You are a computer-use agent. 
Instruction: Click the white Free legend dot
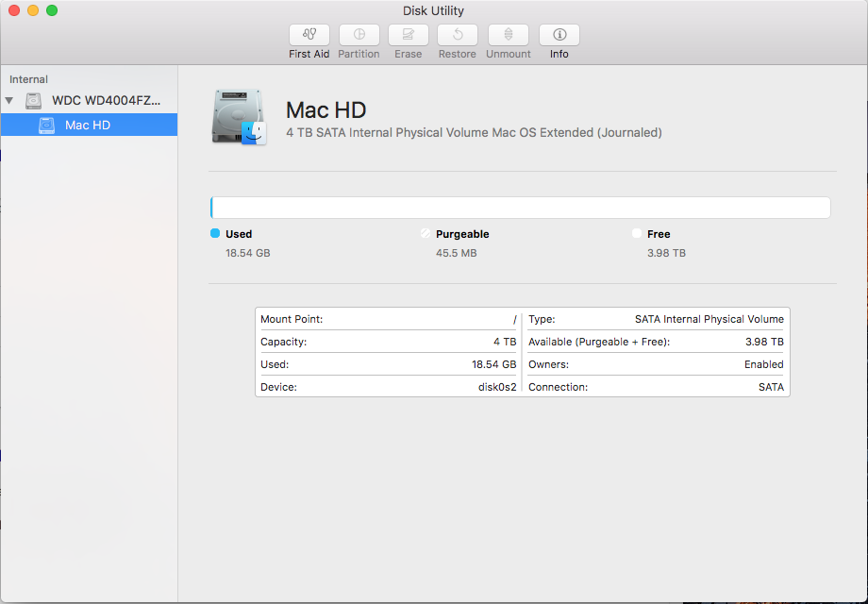click(x=637, y=234)
